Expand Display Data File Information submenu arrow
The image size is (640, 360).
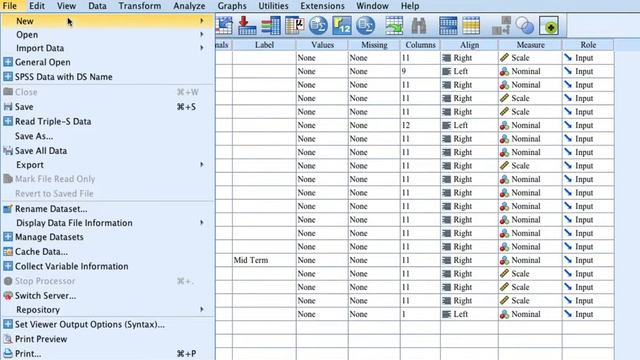pyautogui.click(x=202, y=222)
